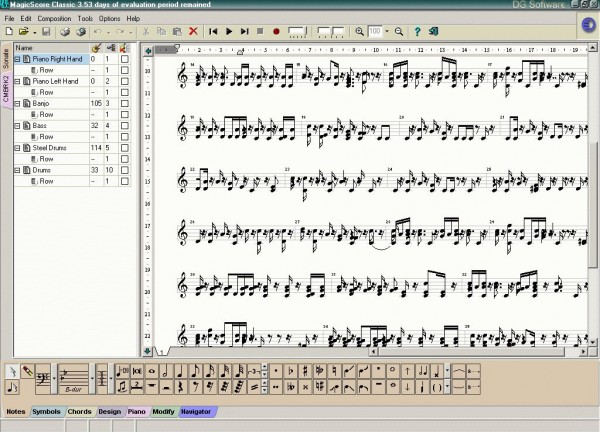This screenshot has width=600, height=432.
Task: Click the Rewind to start button
Action: 213,32
